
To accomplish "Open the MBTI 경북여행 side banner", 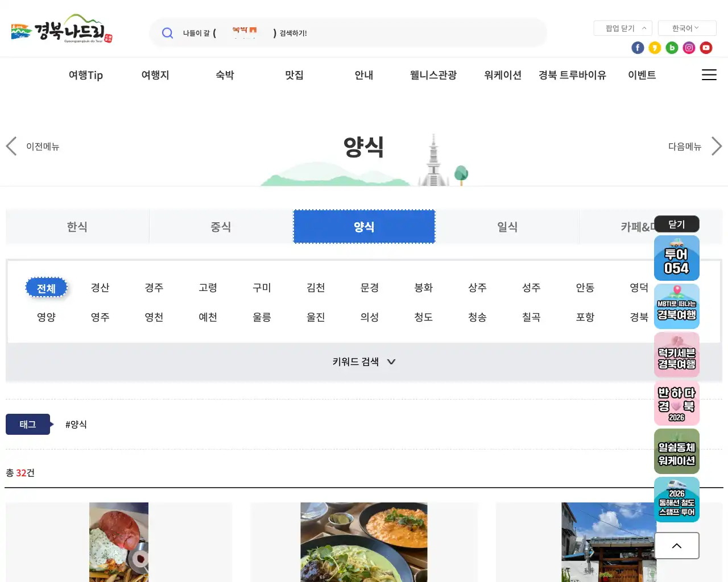I will click(677, 306).
